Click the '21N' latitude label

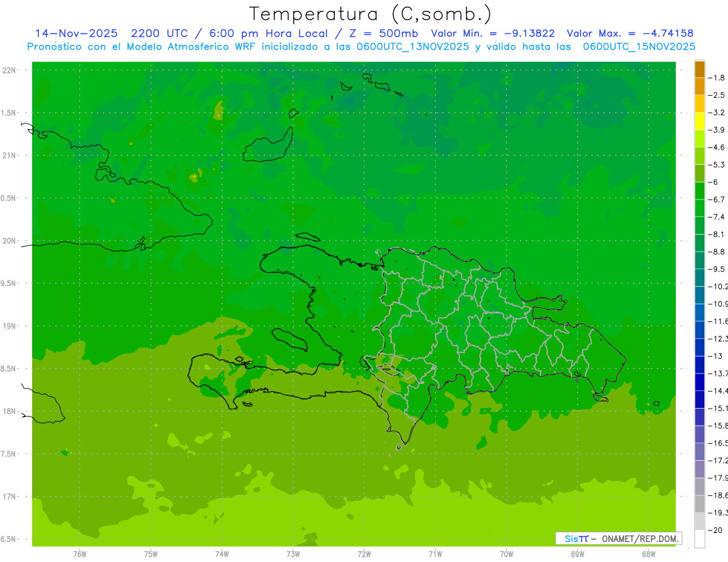(x=10, y=155)
